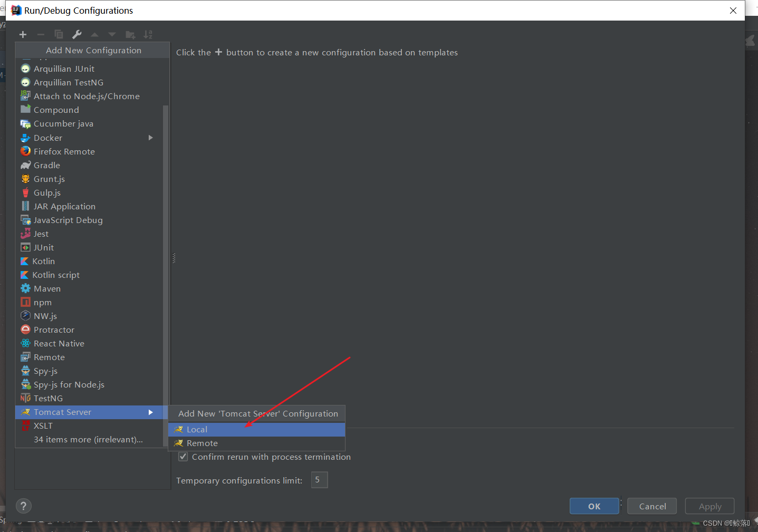Click the OK button

pyautogui.click(x=594, y=506)
